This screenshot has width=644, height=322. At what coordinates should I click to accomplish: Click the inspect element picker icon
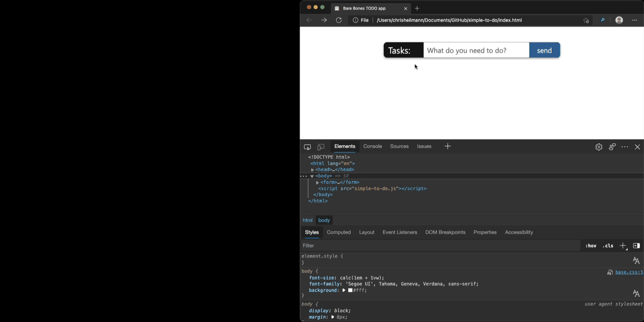point(307,147)
